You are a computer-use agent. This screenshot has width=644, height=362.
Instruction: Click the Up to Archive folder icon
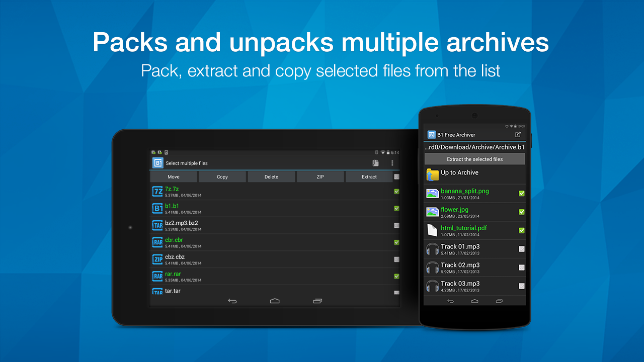432,174
